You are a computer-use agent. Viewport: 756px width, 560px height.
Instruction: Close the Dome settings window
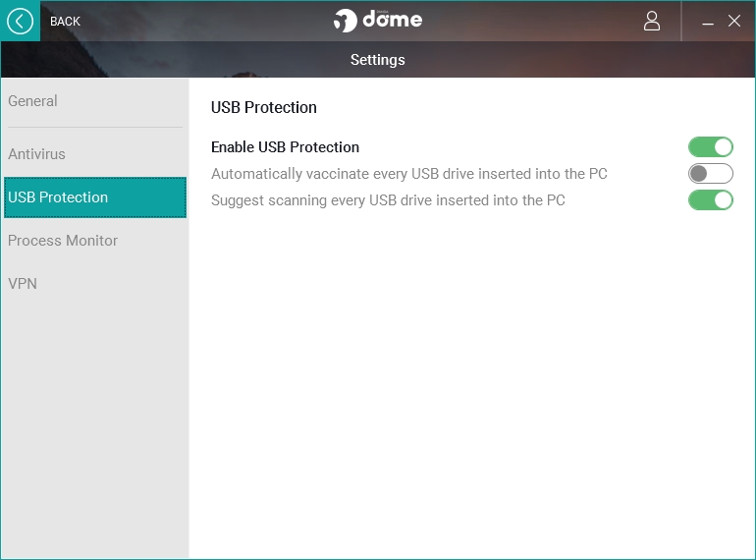pyautogui.click(x=734, y=21)
